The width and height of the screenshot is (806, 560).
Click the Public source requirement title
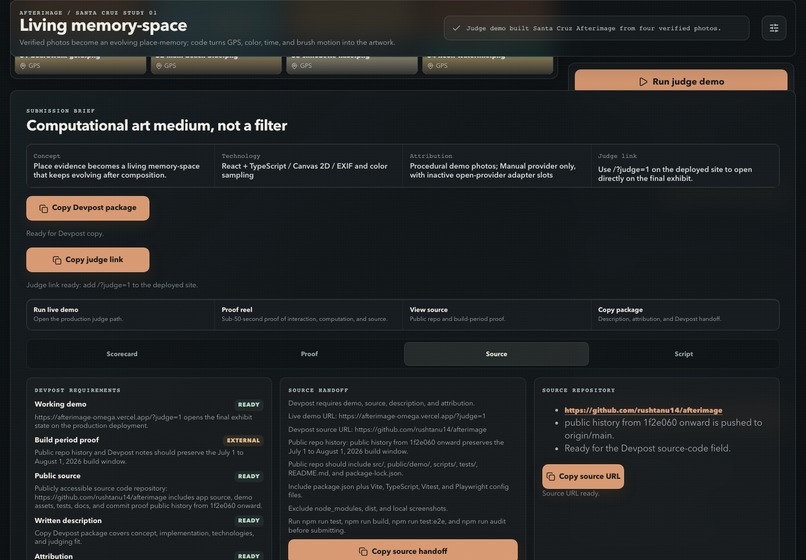[57, 476]
